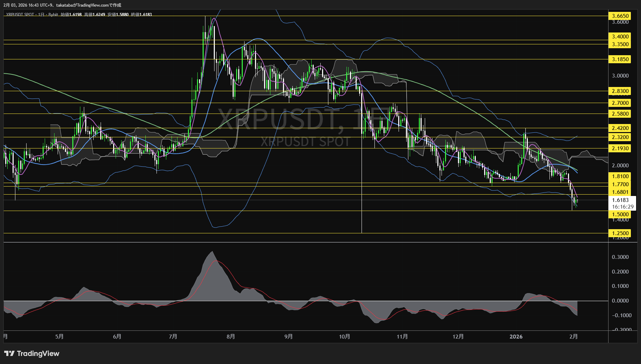The image size is (641, 364).
Task: Select 8月 on the time axis
Action: 231,336
